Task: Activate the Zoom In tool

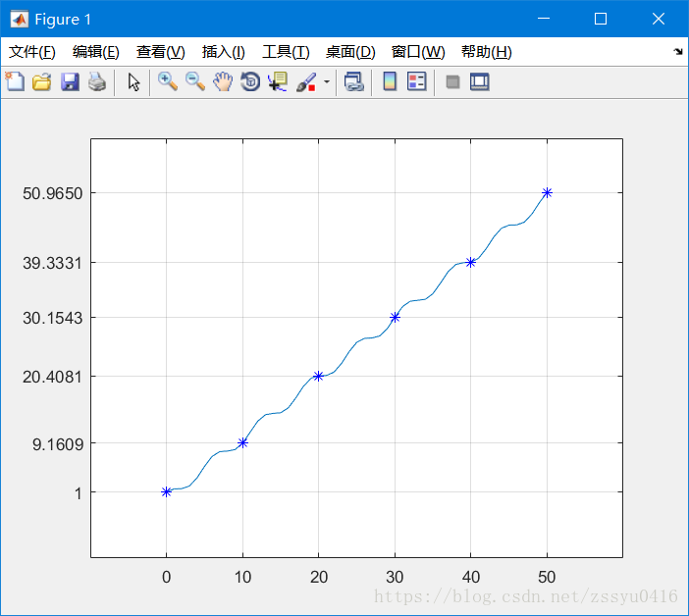Action: point(168,81)
